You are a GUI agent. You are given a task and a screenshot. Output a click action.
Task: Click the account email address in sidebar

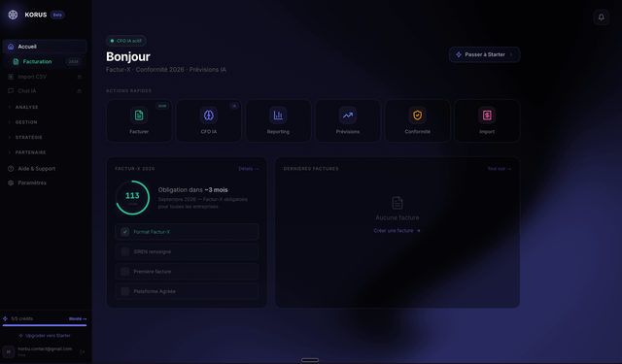(x=45, y=348)
